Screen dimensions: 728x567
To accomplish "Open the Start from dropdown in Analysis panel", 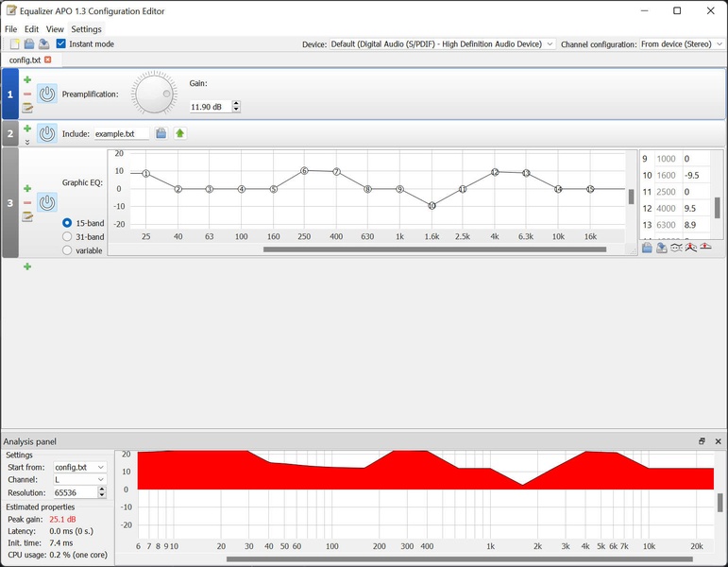I will [x=79, y=467].
